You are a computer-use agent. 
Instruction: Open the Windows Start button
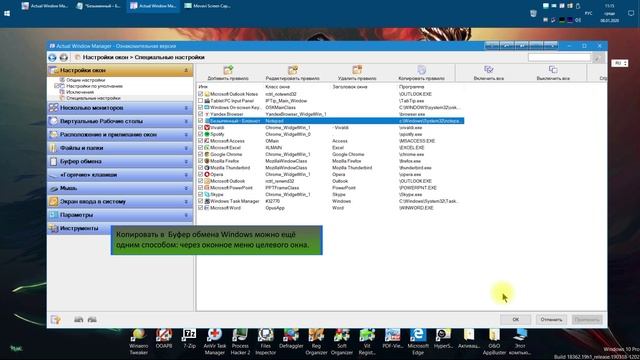coord(7,13)
